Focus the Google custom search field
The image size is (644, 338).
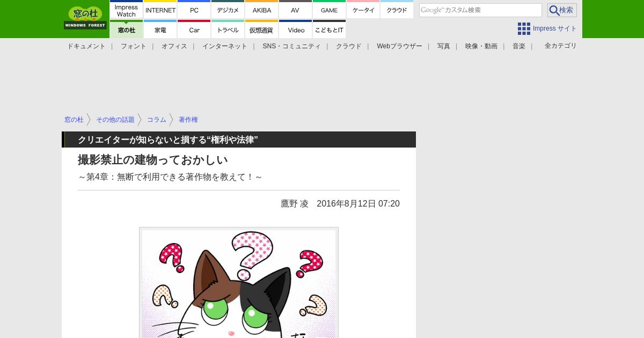coord(480,10)
